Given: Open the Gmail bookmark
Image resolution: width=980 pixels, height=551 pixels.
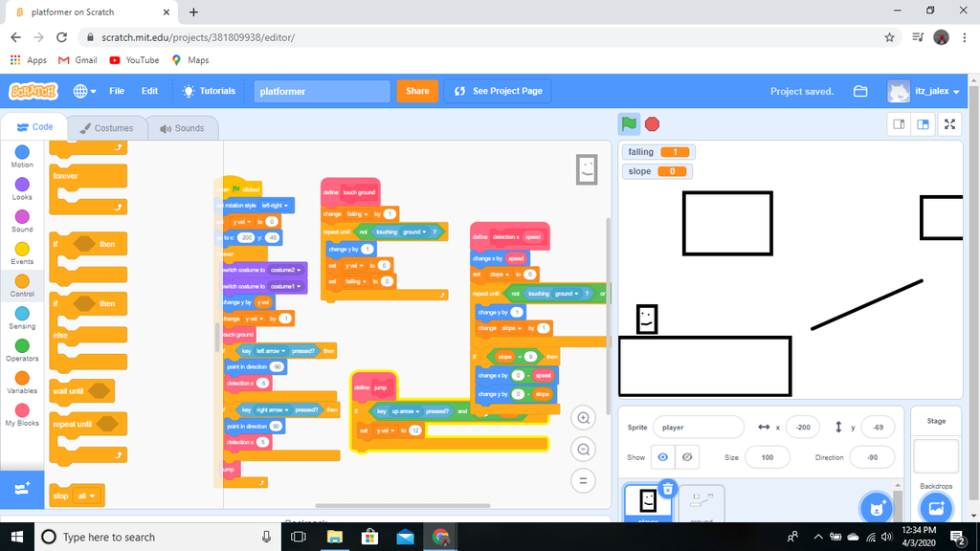Looking at the screenshot, I should (x=78, y=60).
